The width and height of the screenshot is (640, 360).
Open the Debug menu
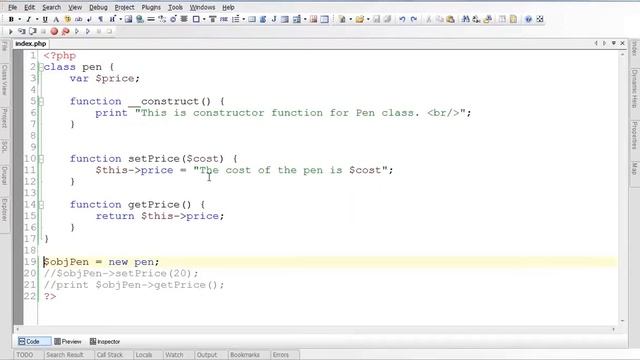coord(98,7)
